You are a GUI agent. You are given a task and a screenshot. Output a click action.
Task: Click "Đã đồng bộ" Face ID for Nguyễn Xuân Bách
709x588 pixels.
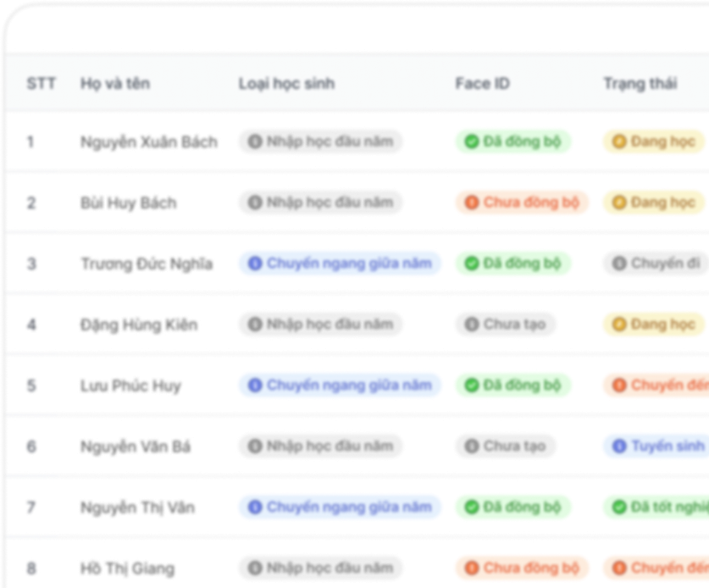tap(513, 141)
